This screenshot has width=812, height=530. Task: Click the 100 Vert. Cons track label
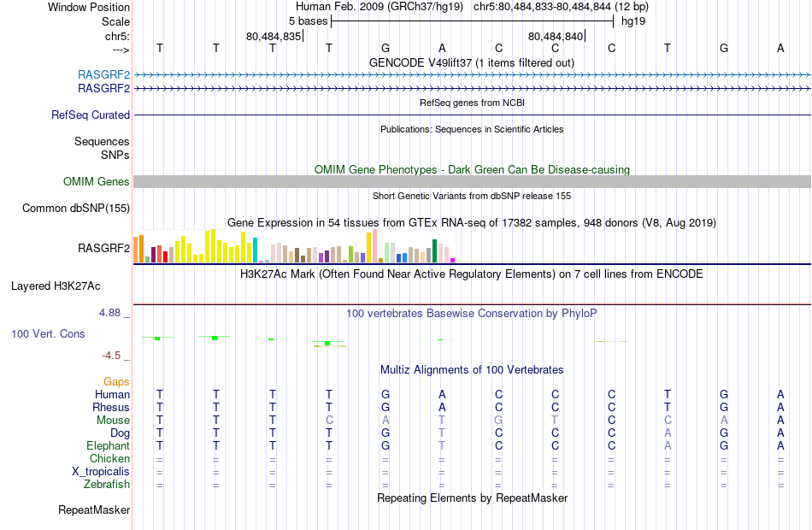48,334
